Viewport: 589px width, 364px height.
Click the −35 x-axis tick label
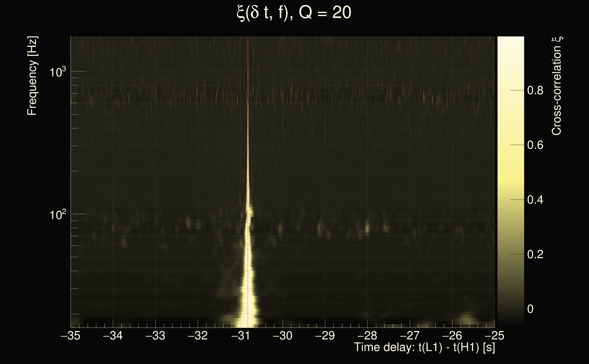(x=71, y=336)
